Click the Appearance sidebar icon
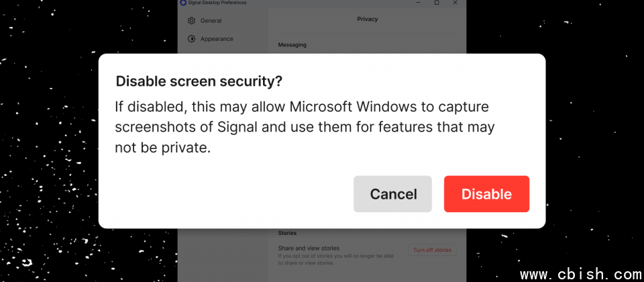The height and width of the screenshot is (282, 644). click(191, 39)
